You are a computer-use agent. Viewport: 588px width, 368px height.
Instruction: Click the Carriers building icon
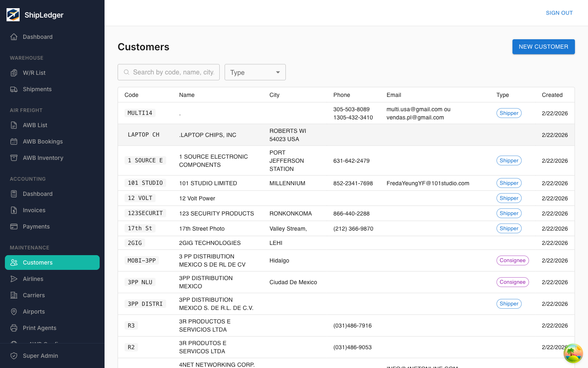14,295
